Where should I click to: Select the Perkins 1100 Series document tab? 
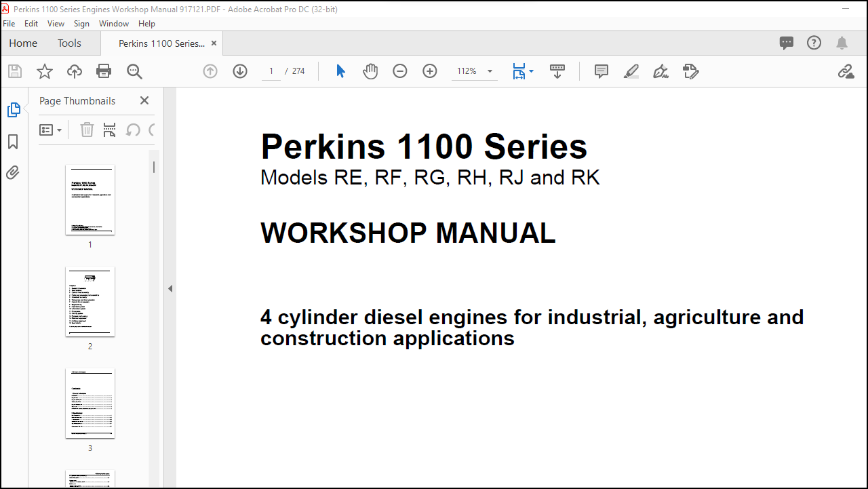coord(161,43)
